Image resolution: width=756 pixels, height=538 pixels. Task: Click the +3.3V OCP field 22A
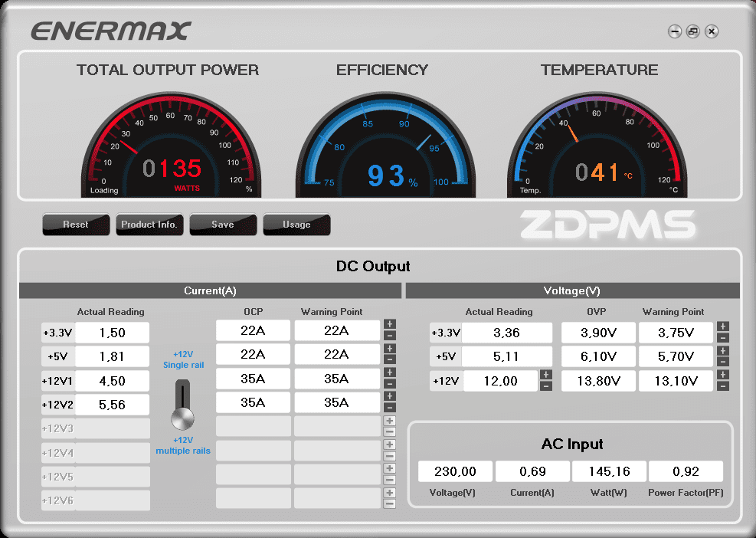pos(253,330)
